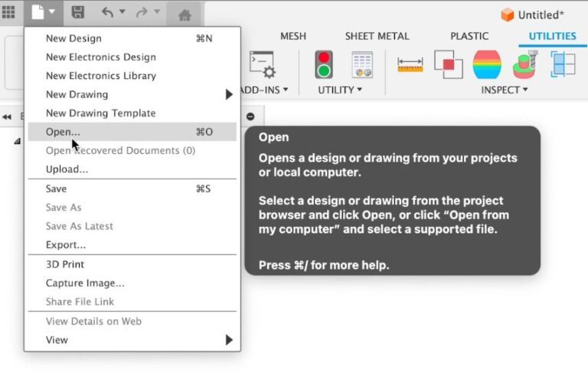Viewport: 588px width, 386px height.
Task: Open the data panel grid icon
Action: tap(8, 12)
